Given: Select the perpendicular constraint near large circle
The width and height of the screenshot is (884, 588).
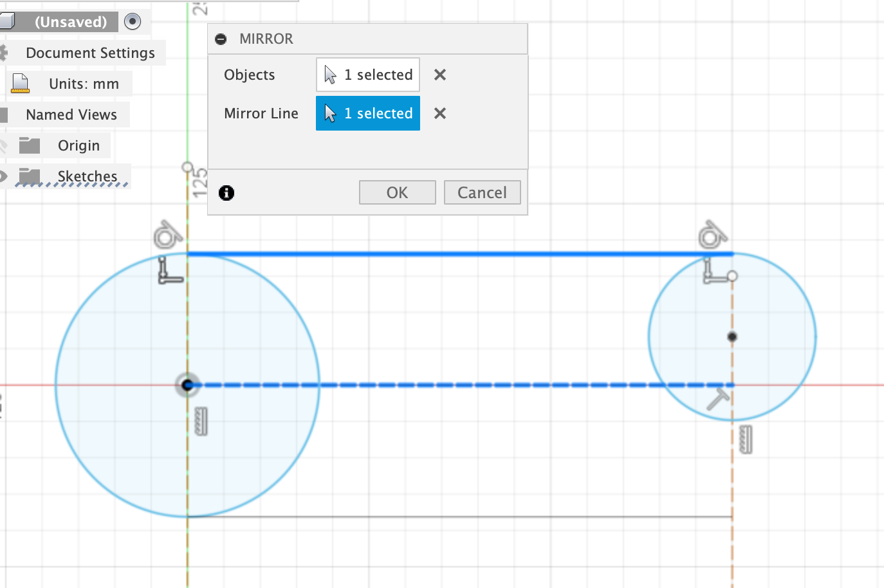Looking at the screenshot, I should point(170,270).
